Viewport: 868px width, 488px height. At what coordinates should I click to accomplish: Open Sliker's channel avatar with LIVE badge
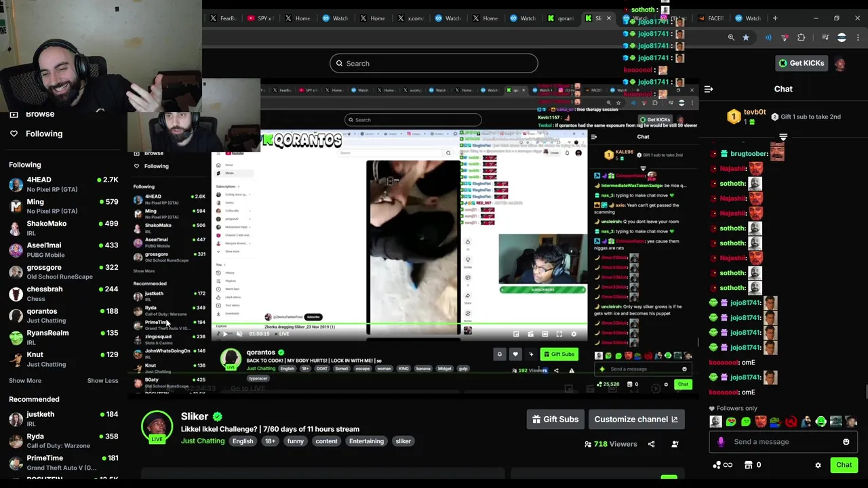pos(157,428)
